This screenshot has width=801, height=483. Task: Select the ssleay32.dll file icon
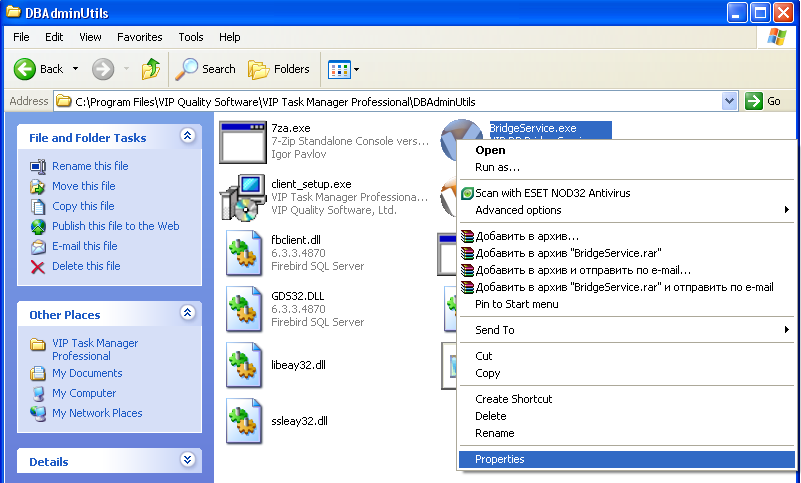click(x=243, y=421)
